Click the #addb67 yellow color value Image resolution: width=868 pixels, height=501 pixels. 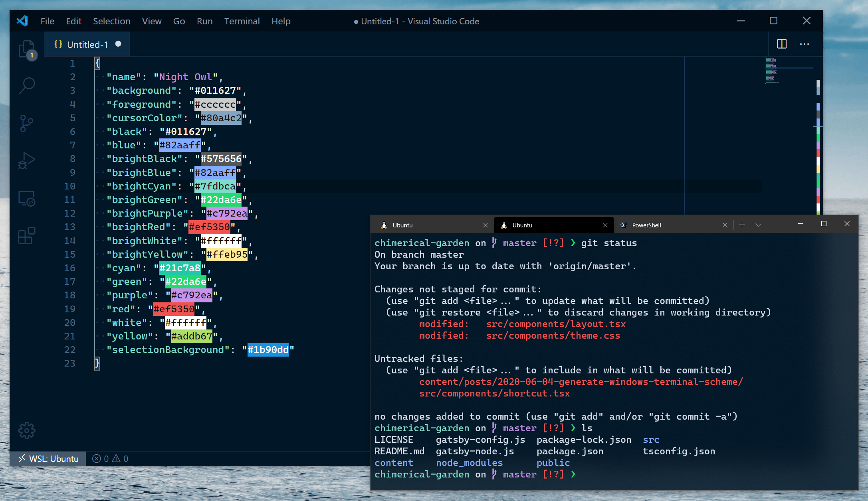(192, 336)
